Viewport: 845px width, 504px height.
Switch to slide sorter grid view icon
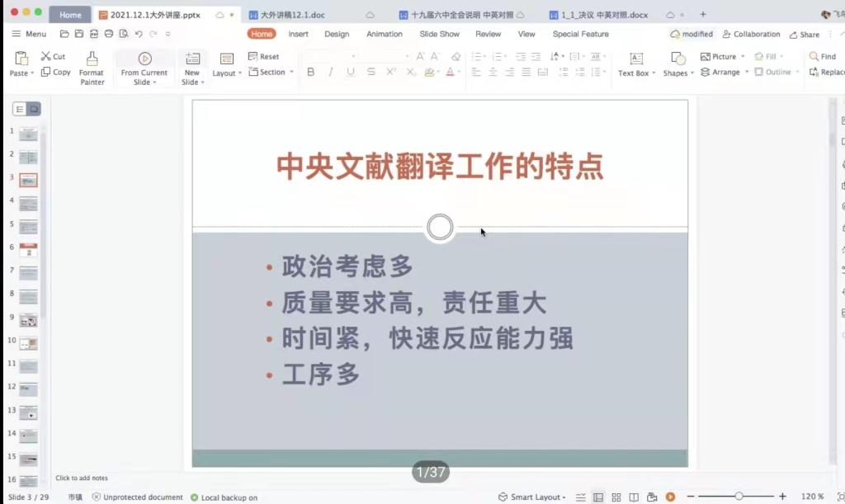[616, 497]
